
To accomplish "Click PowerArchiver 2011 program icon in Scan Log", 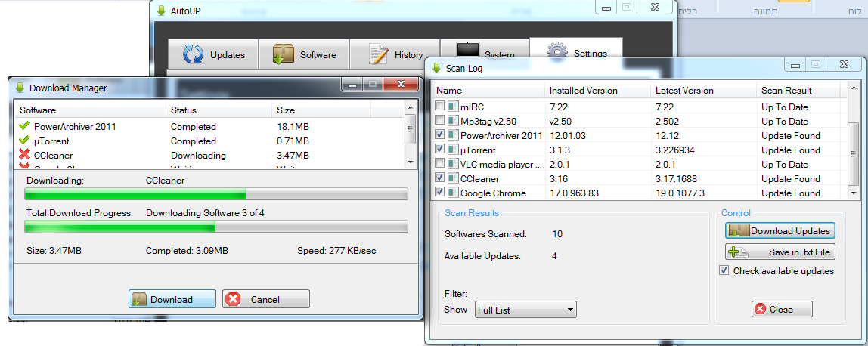I will (454, 135).
